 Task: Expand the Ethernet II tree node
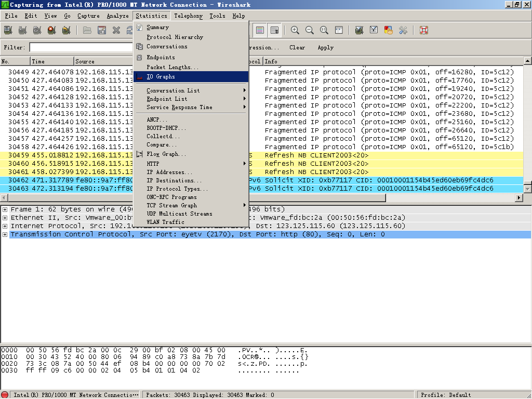[5, 218]
